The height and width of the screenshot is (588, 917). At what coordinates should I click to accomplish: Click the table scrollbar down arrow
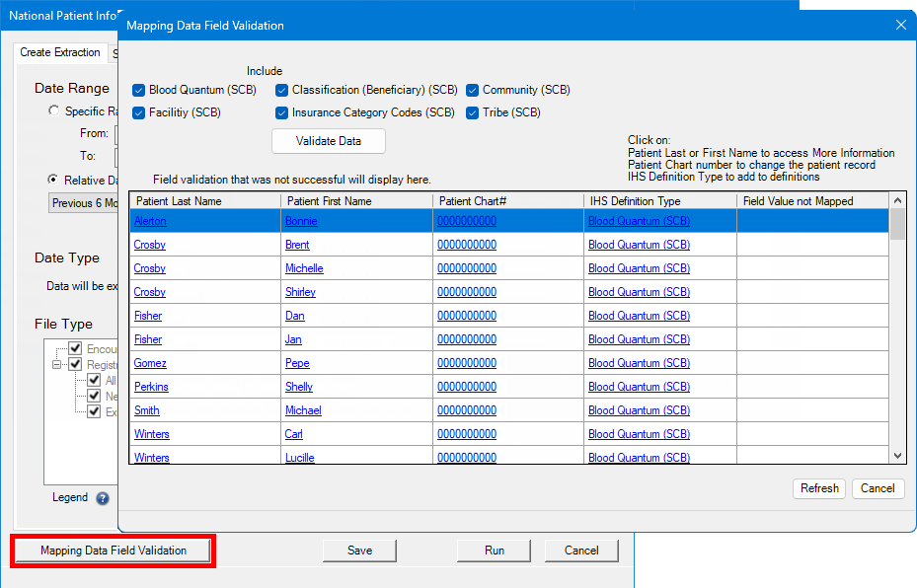point(897,456)
